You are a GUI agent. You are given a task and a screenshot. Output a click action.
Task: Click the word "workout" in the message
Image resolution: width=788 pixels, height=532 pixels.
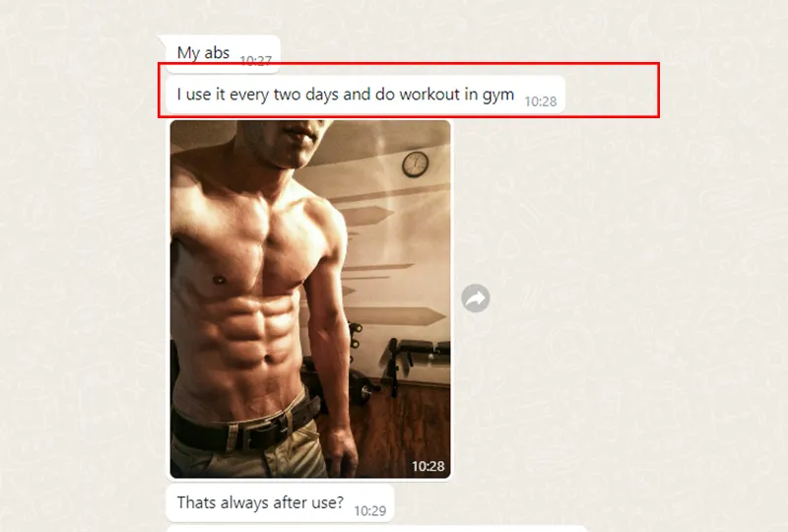click(x=429, y=94)
